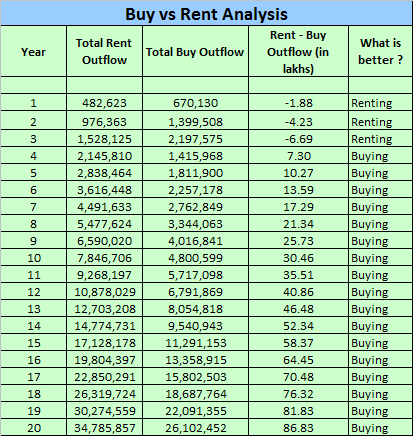413x436 pixels.
Task: Click buy outflow value 15,802,503
Action: 195,377
